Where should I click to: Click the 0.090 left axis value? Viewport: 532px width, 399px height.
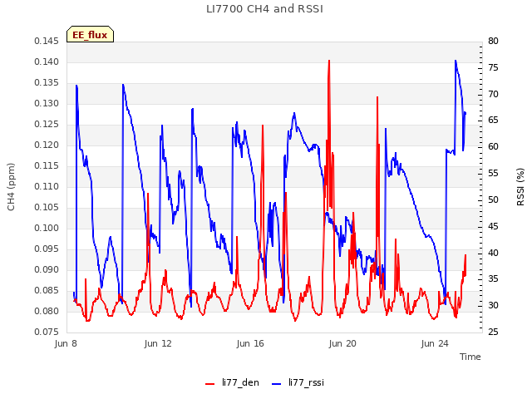pyautogui.click(x=47, y=269)
